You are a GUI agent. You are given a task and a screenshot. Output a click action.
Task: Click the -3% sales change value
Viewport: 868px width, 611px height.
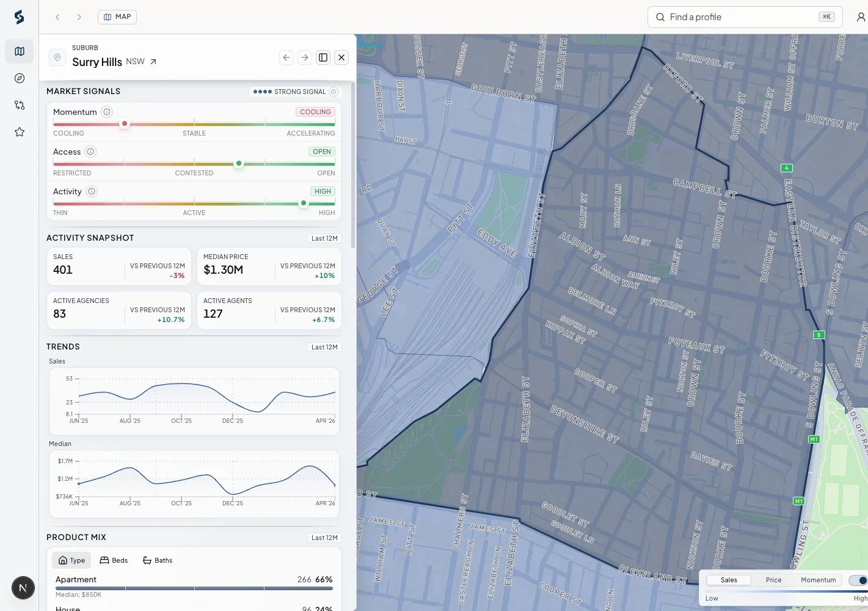coord(177,276)
